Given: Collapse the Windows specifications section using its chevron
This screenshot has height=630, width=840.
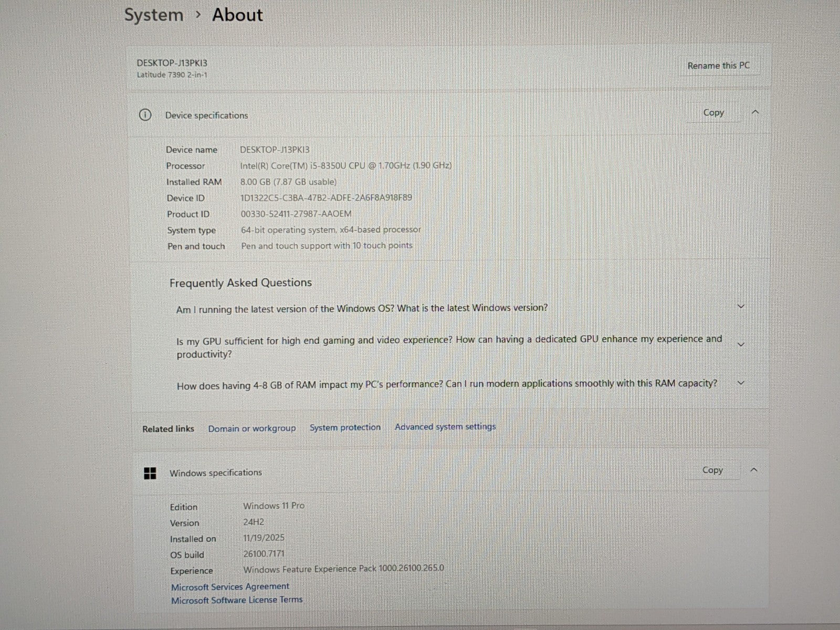Looking at the screenshot, I should [x=754, y=470].
